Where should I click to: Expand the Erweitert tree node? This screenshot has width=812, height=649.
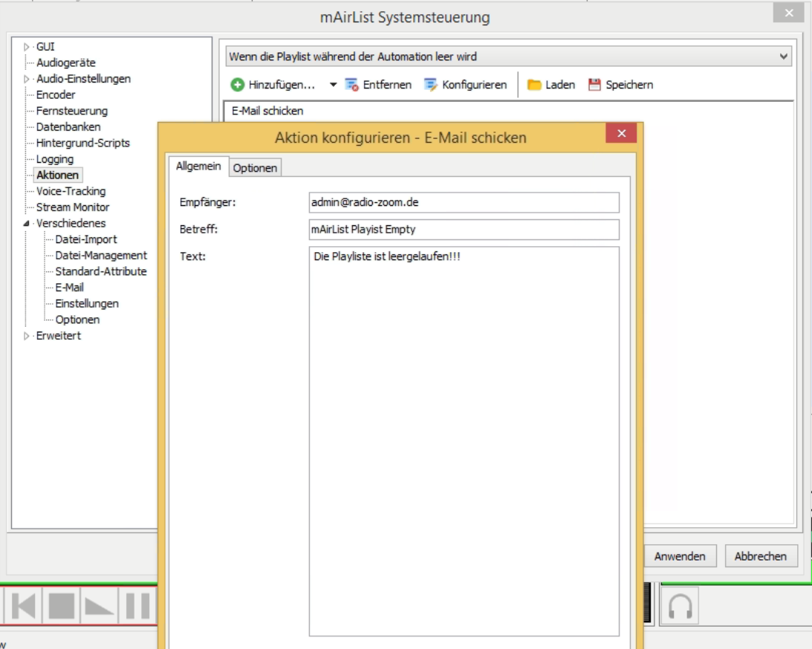27,336
